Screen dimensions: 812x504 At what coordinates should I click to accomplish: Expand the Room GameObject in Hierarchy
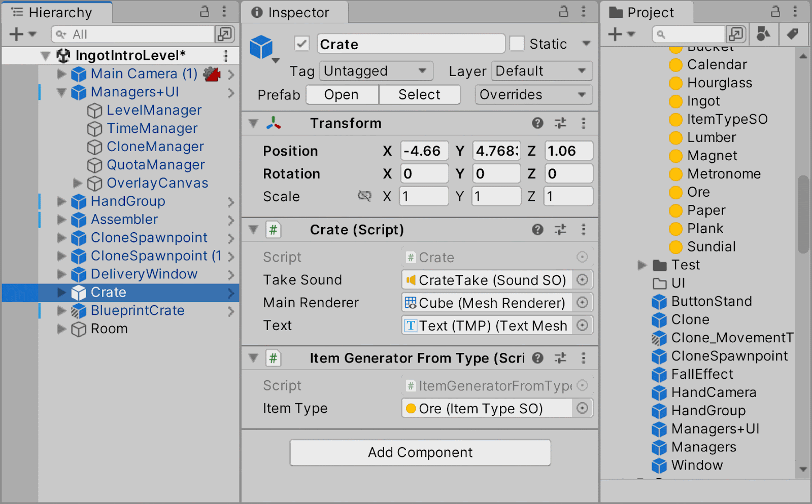61,329
